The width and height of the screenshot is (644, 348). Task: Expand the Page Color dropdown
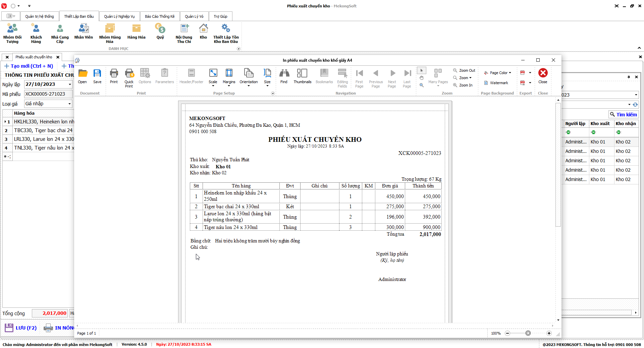click(498, 73)
